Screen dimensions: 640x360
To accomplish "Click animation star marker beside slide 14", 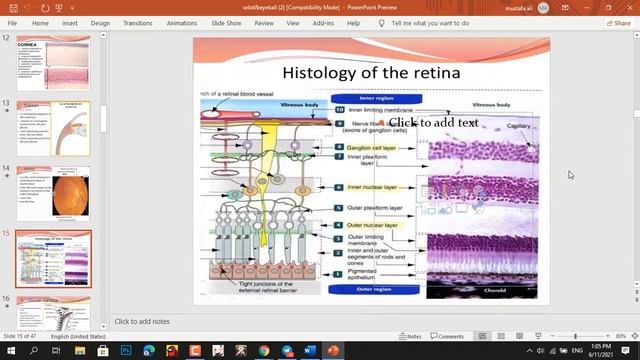I will [x=7, y=176].
